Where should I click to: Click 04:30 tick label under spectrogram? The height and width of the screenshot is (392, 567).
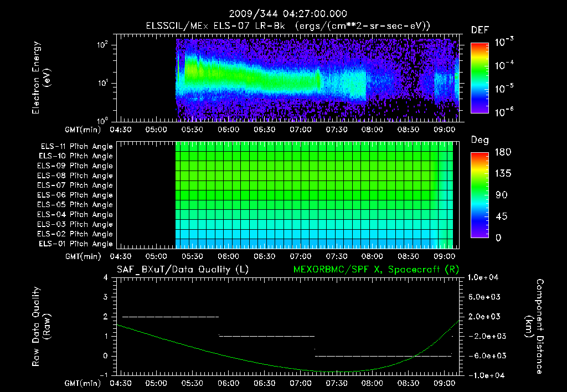[x=121, y=130]
